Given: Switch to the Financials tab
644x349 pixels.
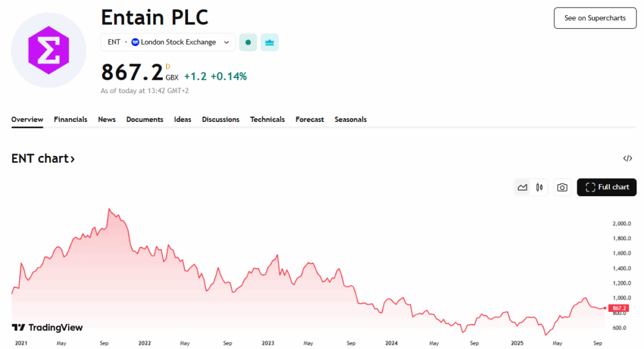Looking at the screenshot, I should 70,119.
